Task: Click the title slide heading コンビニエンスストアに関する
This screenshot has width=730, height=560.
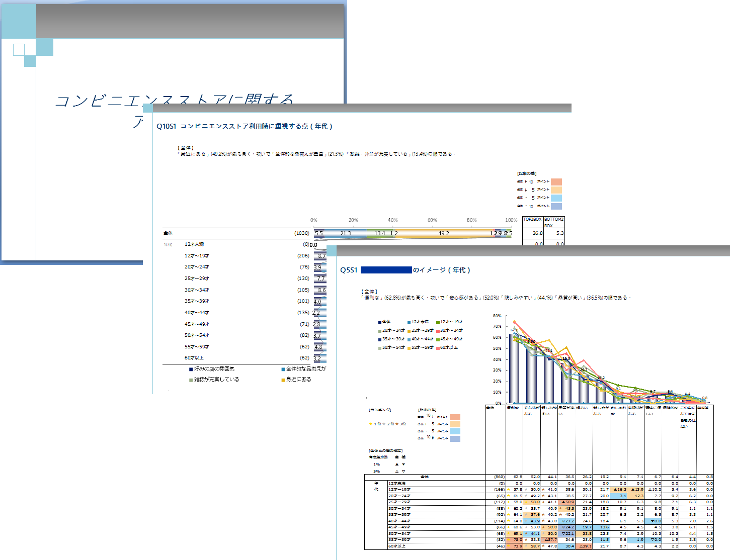Action: 174,101
